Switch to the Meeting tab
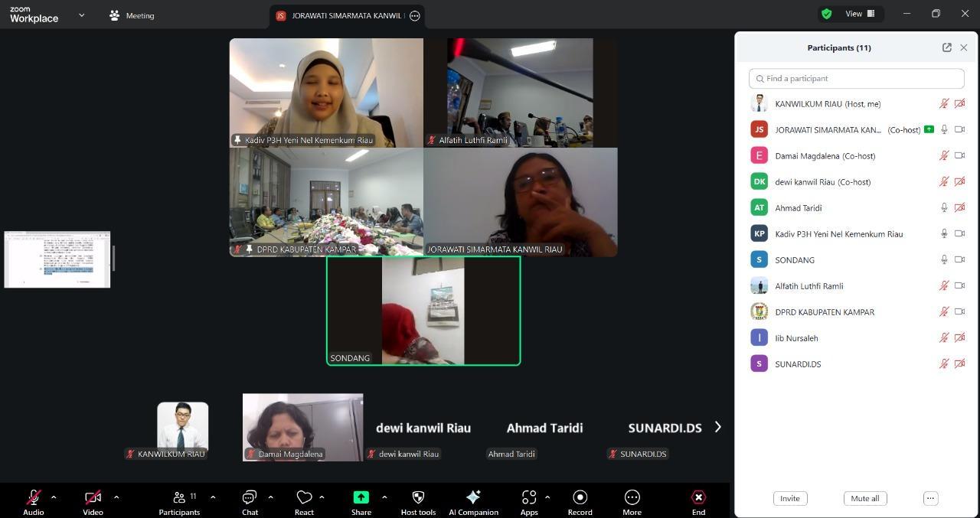 pyautogui.click(x=132, y=15)
